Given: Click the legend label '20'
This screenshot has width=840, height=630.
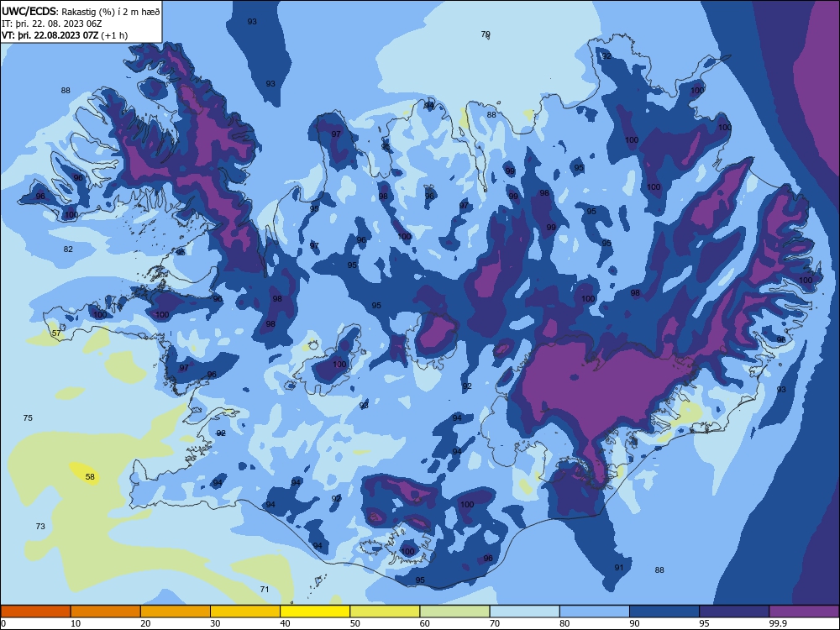Looking at the screenshot, I should pos(145,623).
